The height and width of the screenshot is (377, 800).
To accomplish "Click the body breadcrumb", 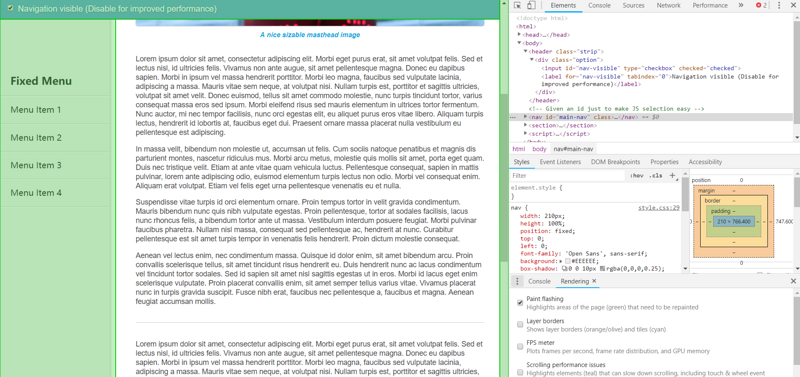I will [539, 149].
